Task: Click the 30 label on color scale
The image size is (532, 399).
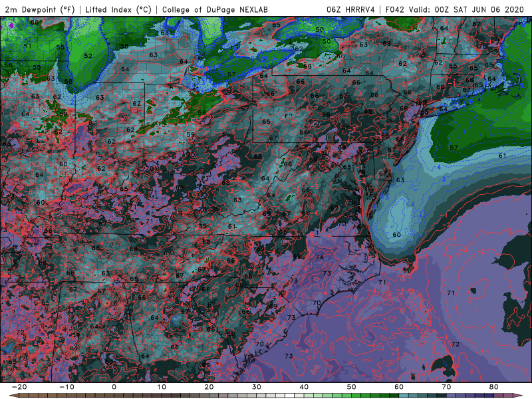Action: coord(257,387)
